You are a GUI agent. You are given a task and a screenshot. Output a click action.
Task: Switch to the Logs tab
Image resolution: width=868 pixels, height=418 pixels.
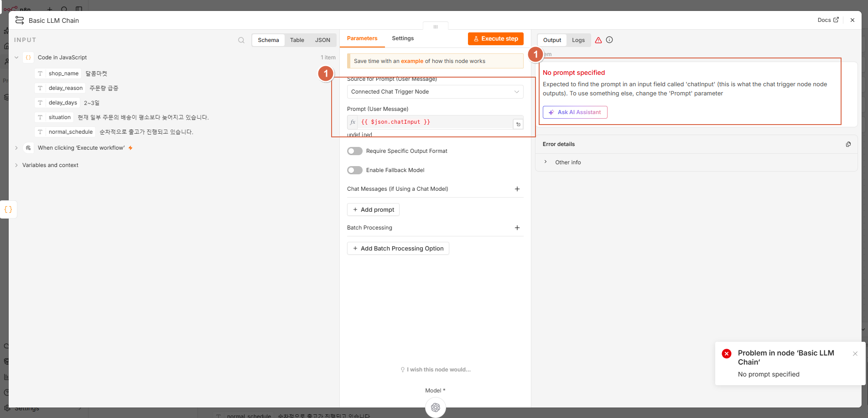coord(578,40)
